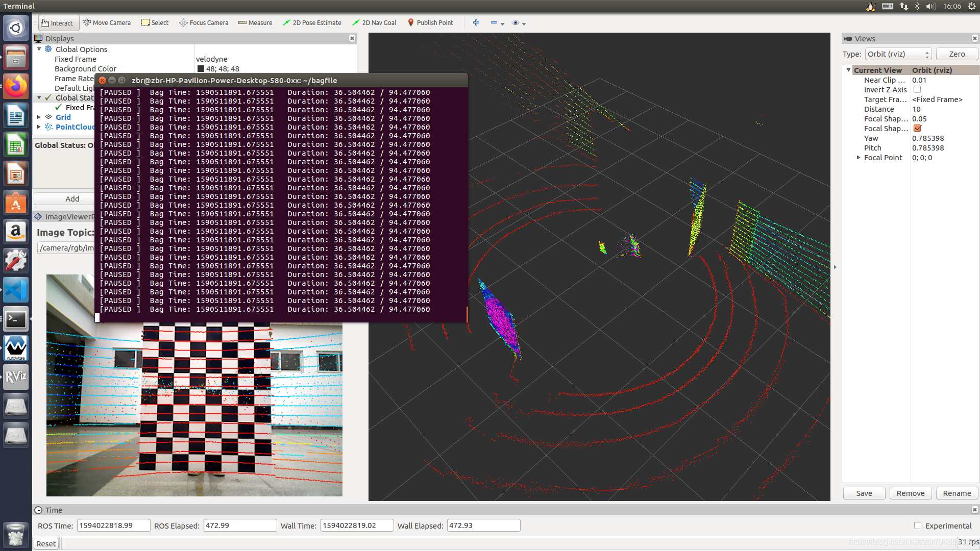Activate the Move Camera tool

pyautogui.click(x=107, y=23)
